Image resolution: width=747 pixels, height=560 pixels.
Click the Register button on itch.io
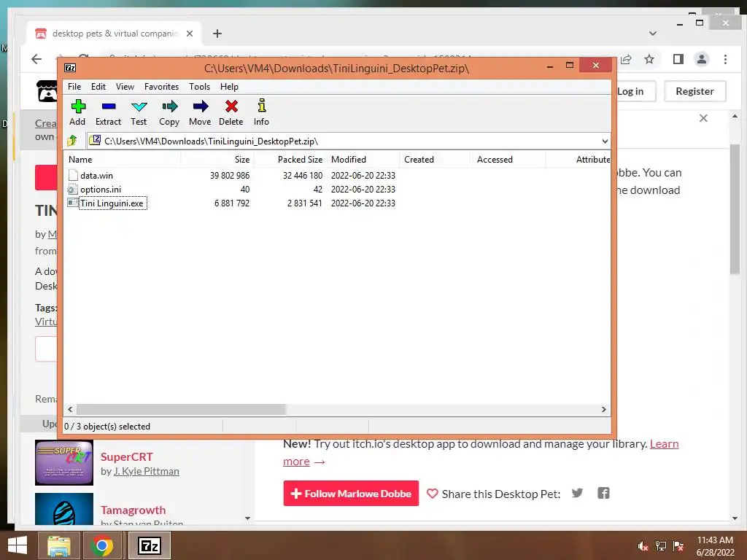694,91
